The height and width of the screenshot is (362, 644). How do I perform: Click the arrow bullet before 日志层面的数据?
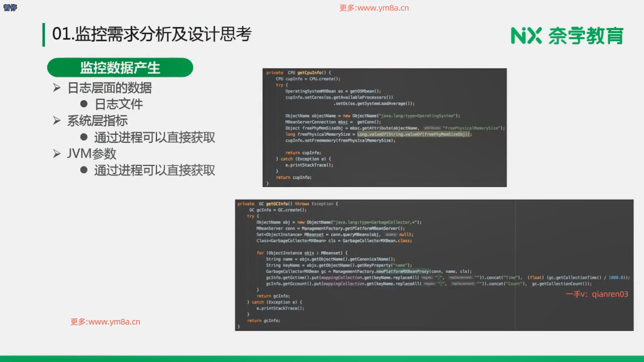point(57,88)
